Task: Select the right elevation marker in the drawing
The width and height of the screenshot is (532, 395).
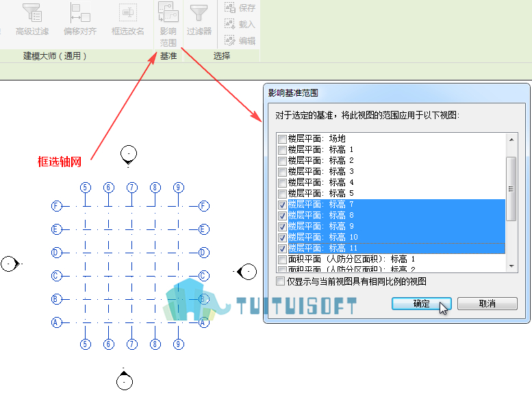Action: coord(247,272)
